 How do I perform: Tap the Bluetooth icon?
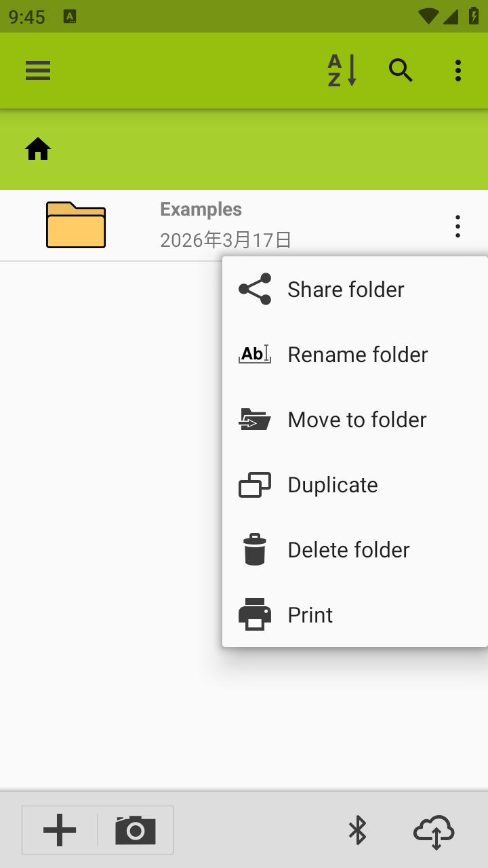(357, 830)
